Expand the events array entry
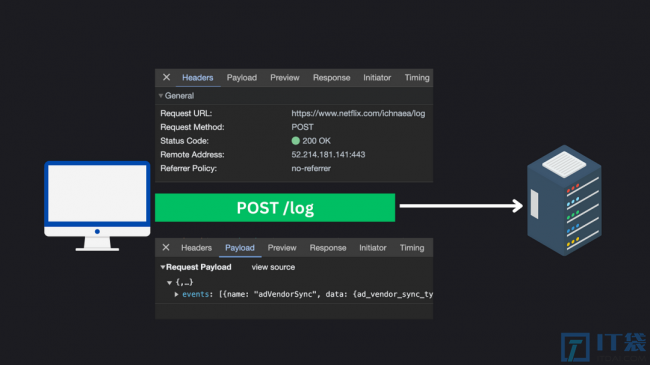Screen dimensions: 650x365 click(176, 294)
